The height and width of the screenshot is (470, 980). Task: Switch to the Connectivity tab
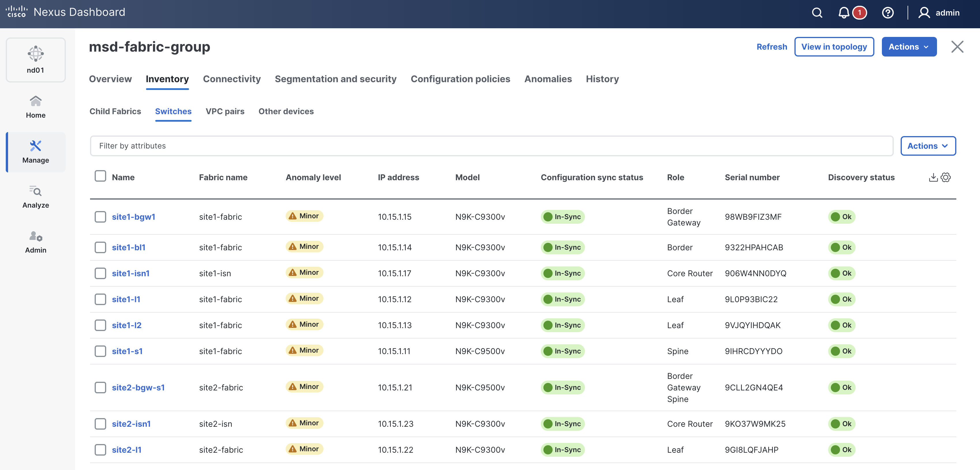pyautogui.click(x=232, y=79)
